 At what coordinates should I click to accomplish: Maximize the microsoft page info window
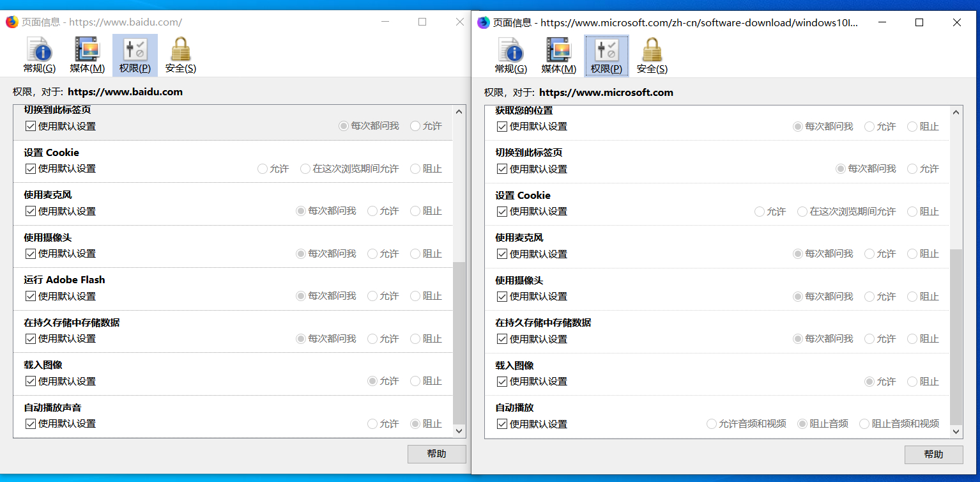click(919, 22)
